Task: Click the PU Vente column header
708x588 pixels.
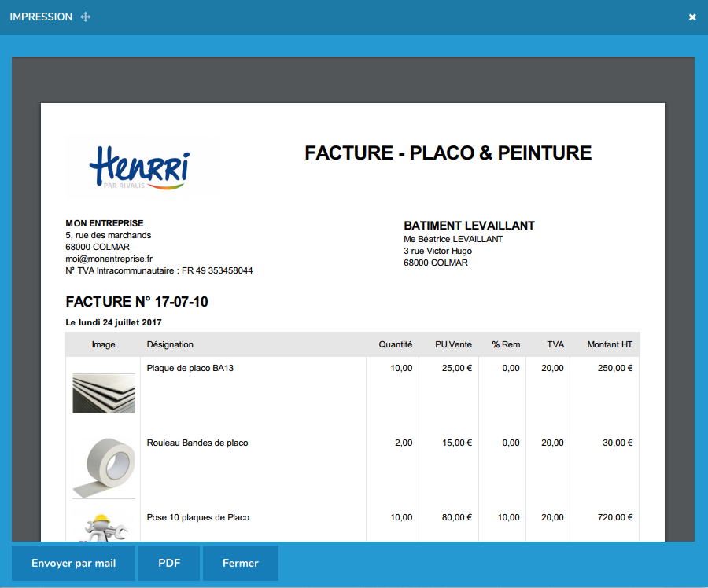Action: coord(453,344)
